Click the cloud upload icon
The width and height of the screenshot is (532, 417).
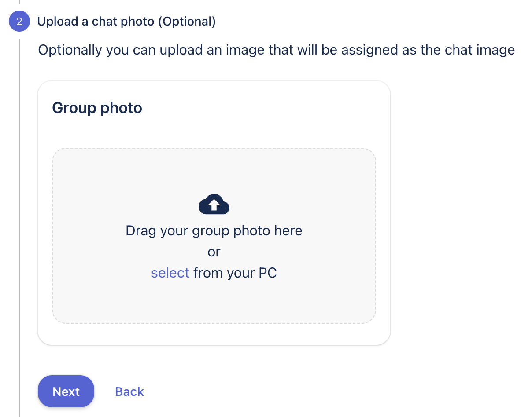[x=214, y=204]
